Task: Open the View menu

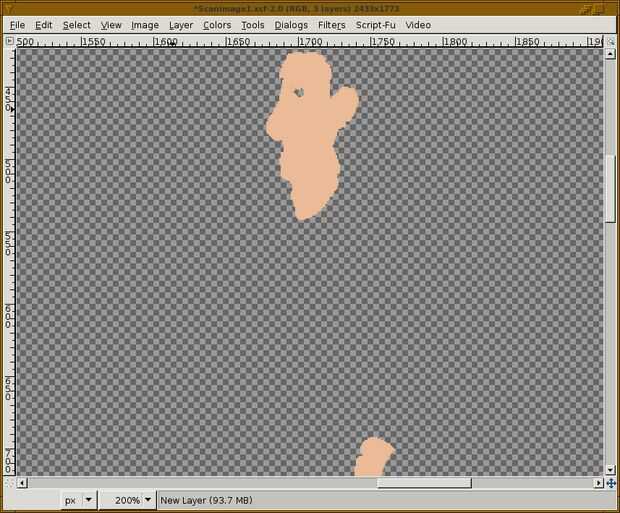Action: [x=111, y=25]
